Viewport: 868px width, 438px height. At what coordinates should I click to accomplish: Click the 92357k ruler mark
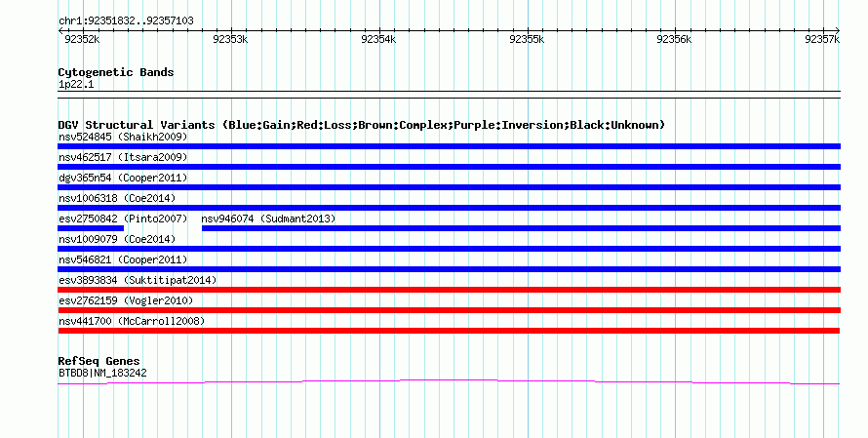point(822,39)
